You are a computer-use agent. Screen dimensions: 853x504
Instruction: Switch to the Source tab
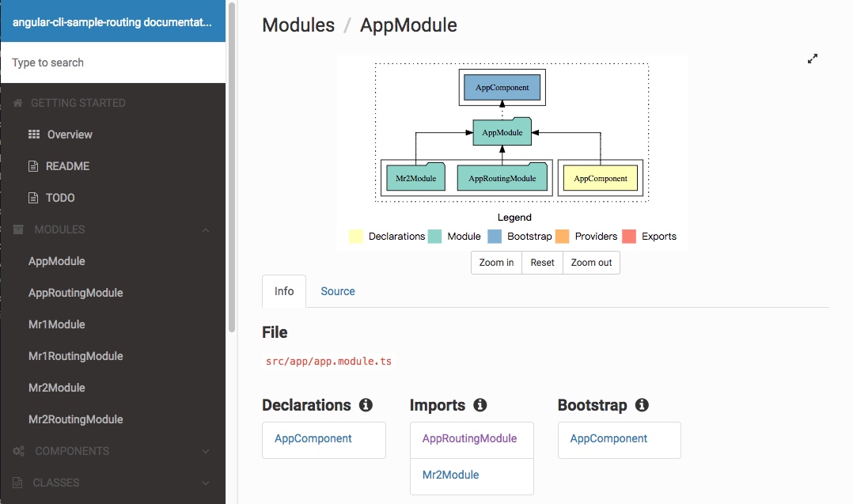pos(338,291)
